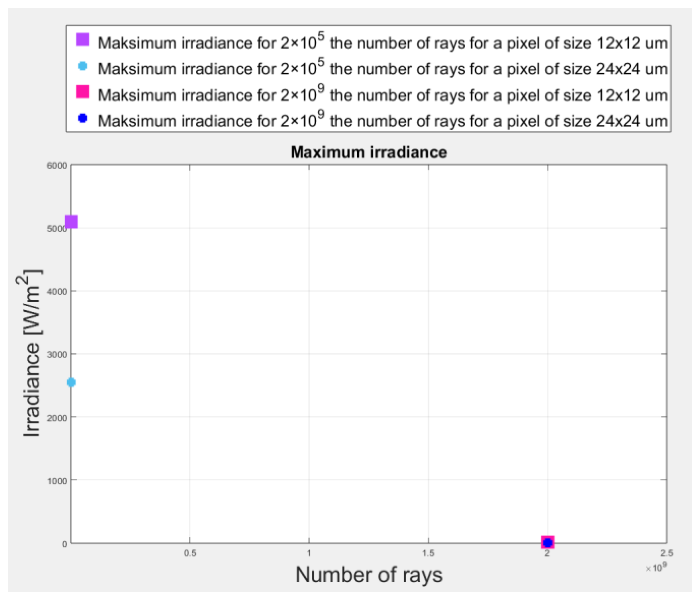Click the dark blue circle legend marker
700x598 pixels.
pos(82,118)
